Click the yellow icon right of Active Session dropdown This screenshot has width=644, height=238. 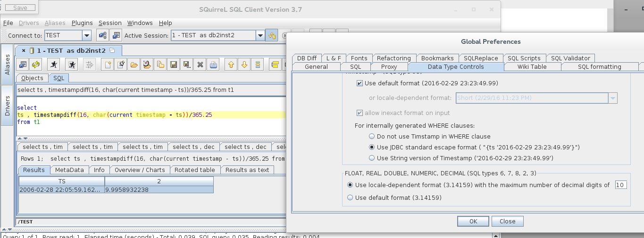(x=272, y=35)
